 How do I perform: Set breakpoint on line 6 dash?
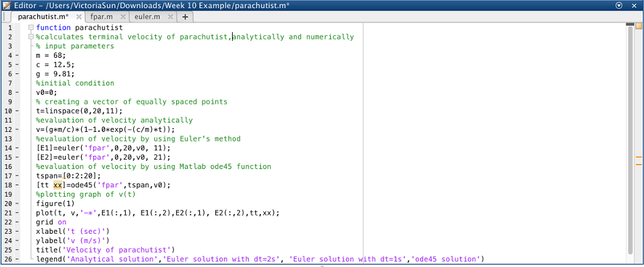(x=17, y=74)
